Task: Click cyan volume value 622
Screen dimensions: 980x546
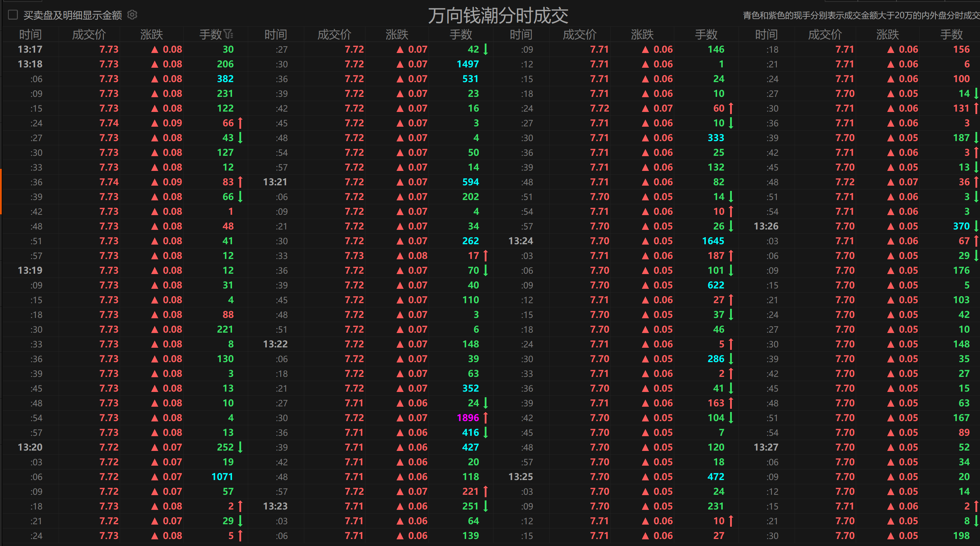Action: [x=716, y=285]
